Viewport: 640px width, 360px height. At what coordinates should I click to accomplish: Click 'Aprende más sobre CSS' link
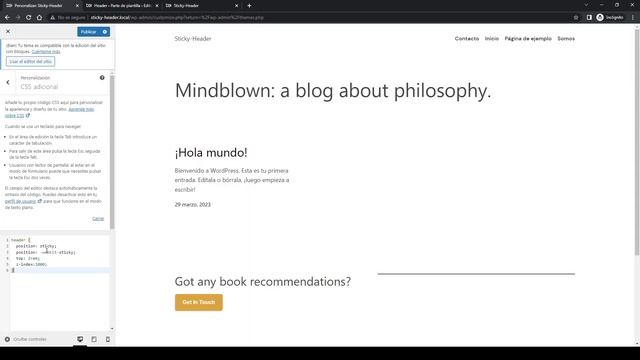49,112
